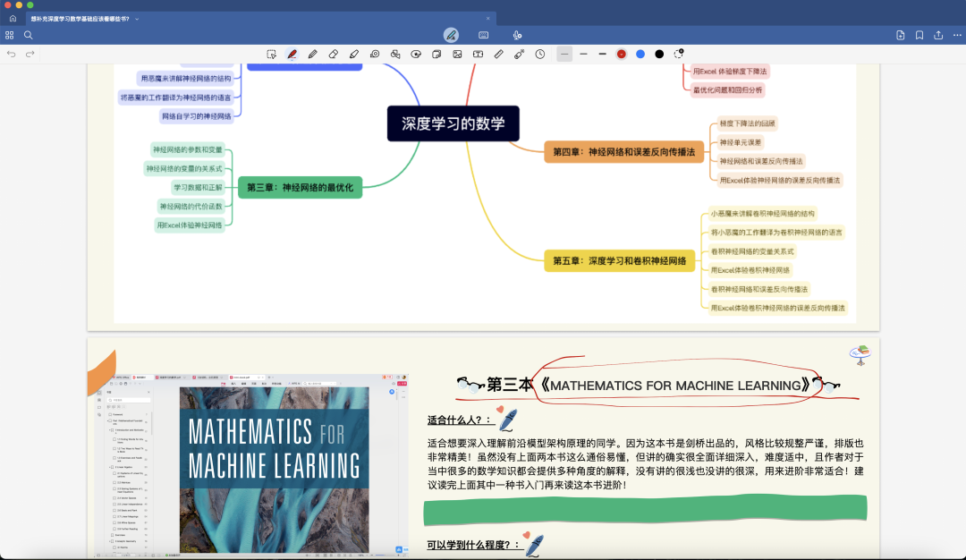Bookmark the current page
The width and height of the screenshot is (966, 560).
coord(919,35)
